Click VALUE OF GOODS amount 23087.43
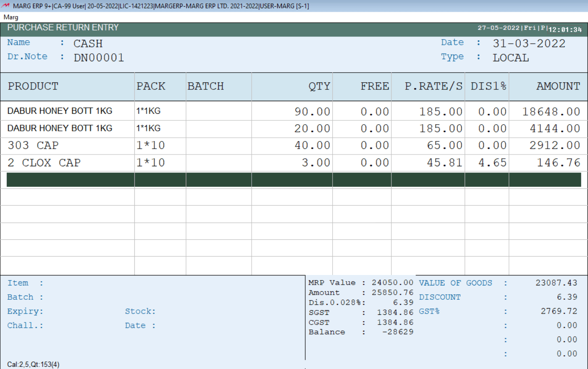The image size is (588, 369). [x=556, y=283]
